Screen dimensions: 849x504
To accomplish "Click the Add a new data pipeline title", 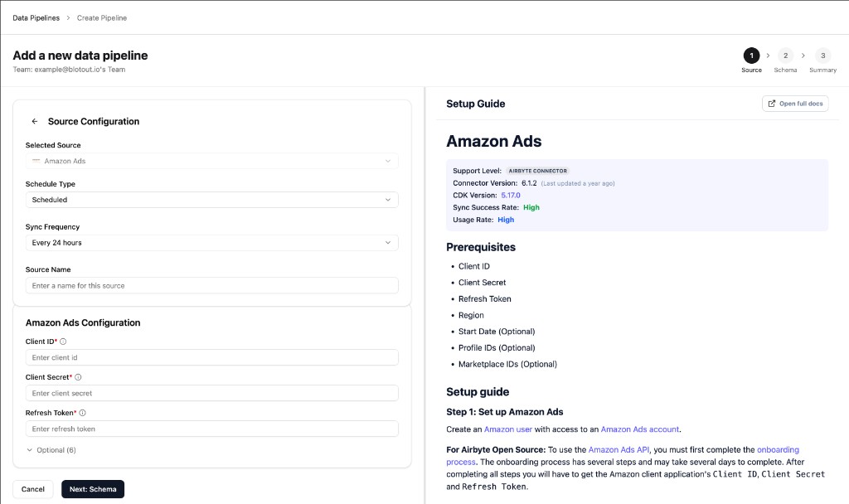I will [80, 56].
